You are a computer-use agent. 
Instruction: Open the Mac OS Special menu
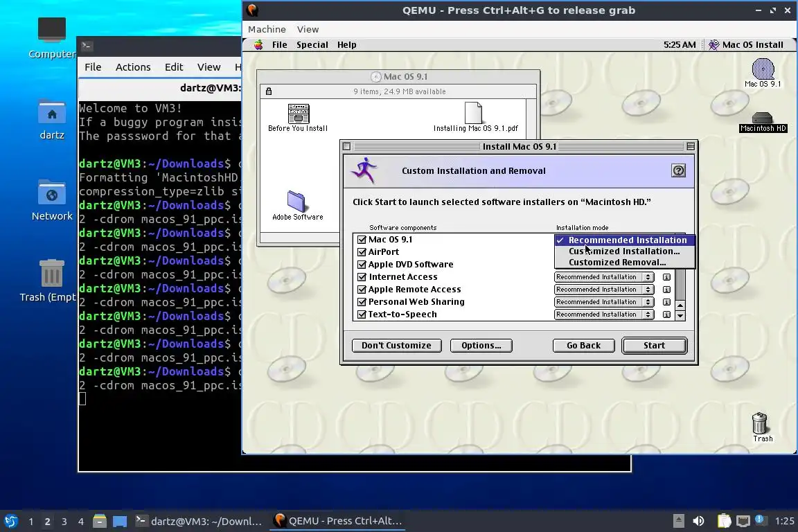(312, 45)
